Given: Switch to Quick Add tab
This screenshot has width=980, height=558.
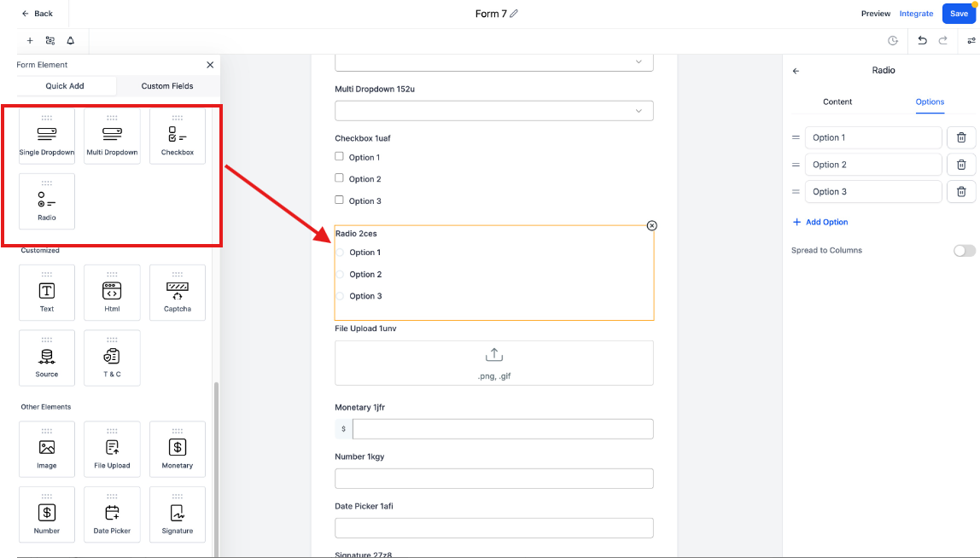Looking at the screenshot, I should (x=65, y=86).
